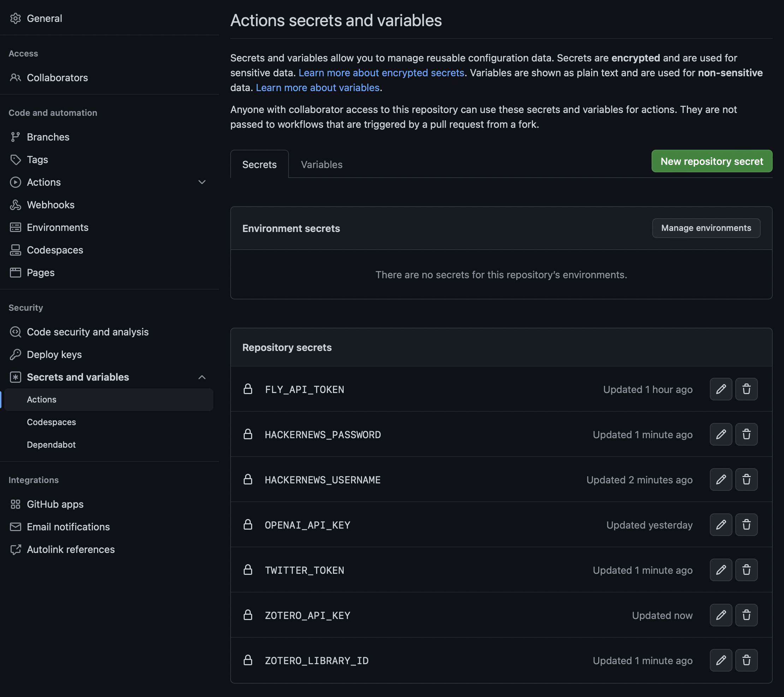Image resolution: width=784 pixels, height=697 pixels.
Task: Open Codespaces under Secrets and variables
Action: point(51,422)
